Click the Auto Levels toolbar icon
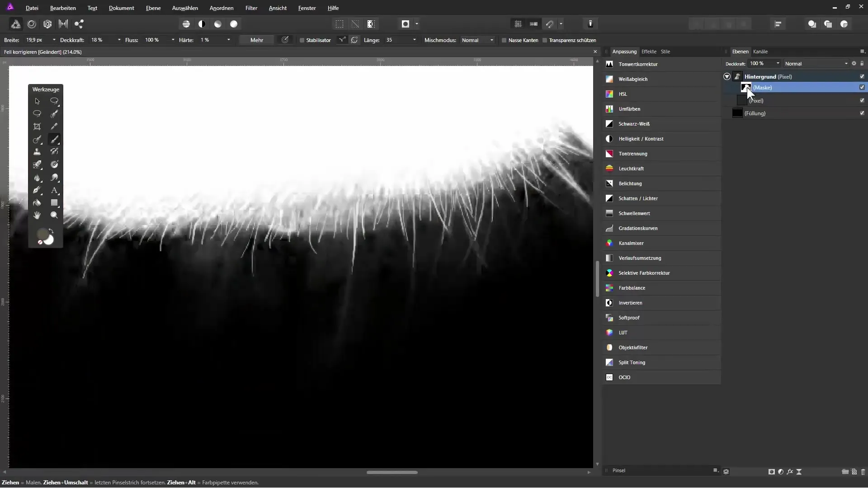The image size is (868, 488). point(186,24)
